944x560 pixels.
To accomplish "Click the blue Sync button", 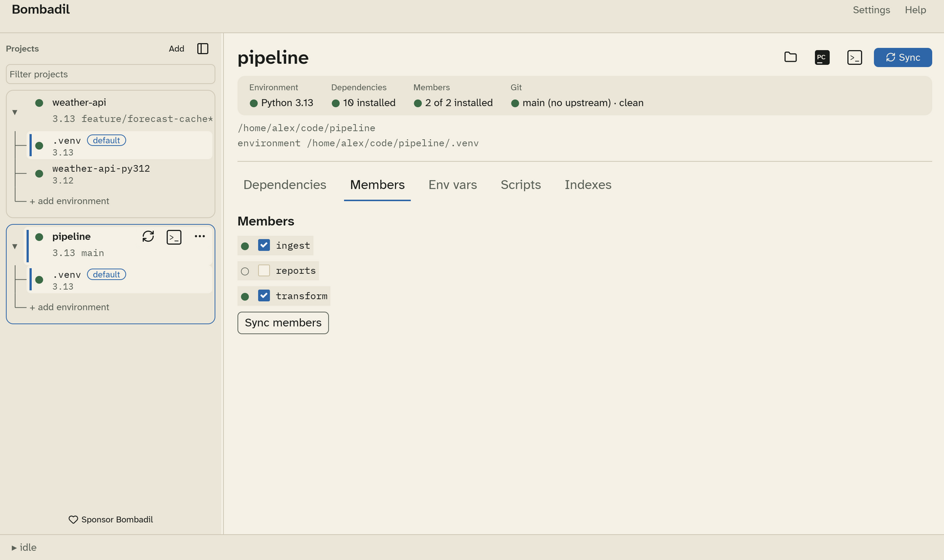I will pos(903,57).
